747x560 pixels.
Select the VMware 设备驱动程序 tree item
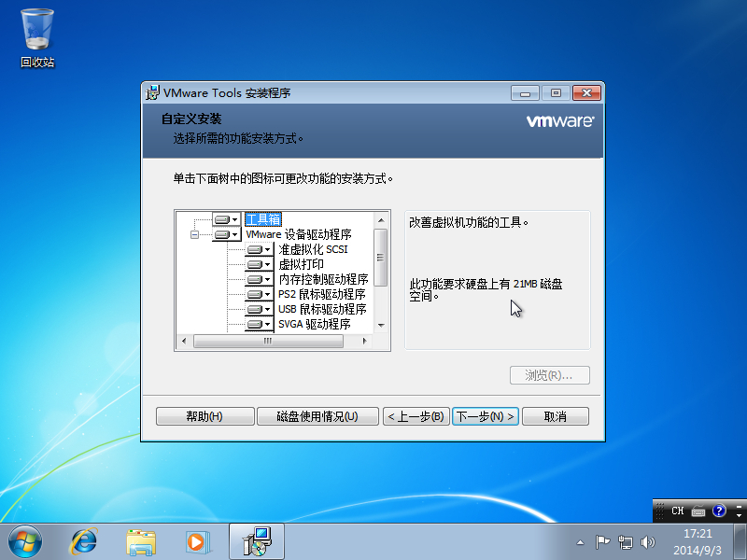(299, 235)
